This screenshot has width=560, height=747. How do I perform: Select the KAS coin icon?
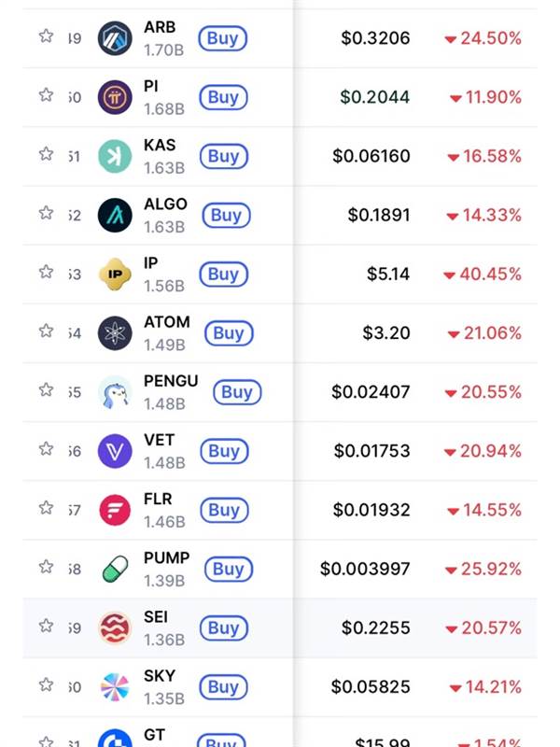tap(115, 156)
